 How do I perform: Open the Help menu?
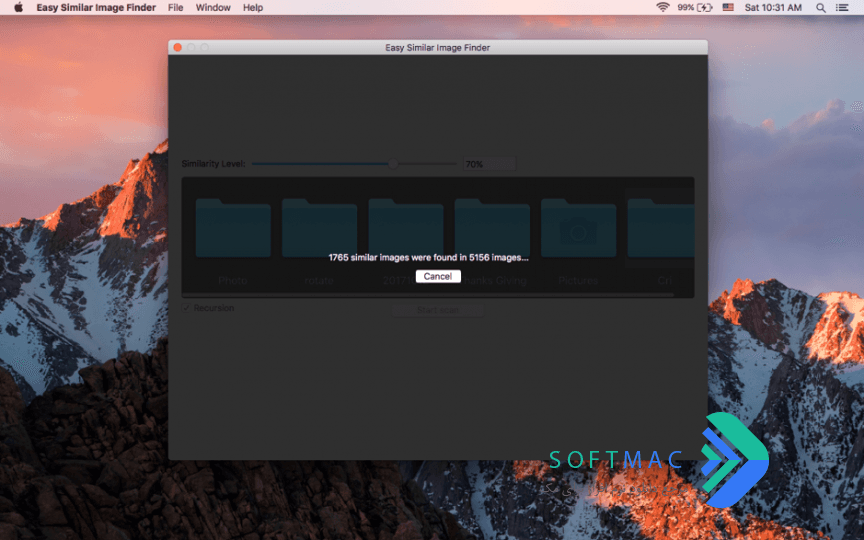[253, 7]
